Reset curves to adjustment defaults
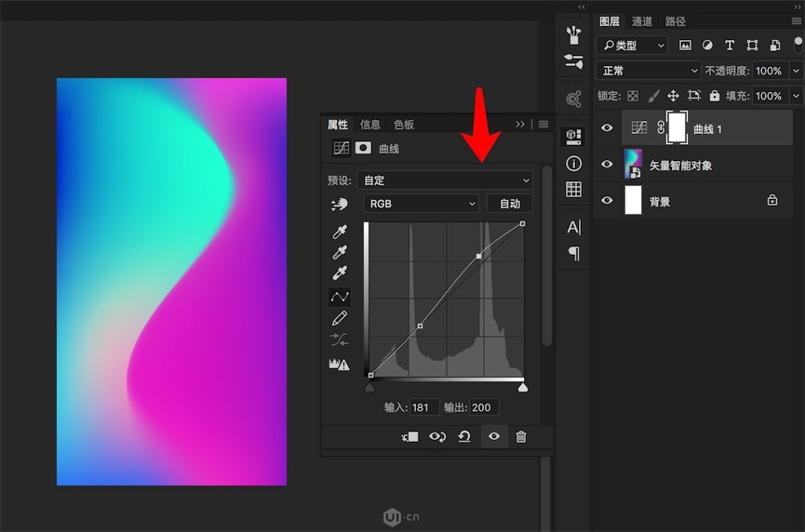This screenshot has height=532, width=805. pos(464,436)
